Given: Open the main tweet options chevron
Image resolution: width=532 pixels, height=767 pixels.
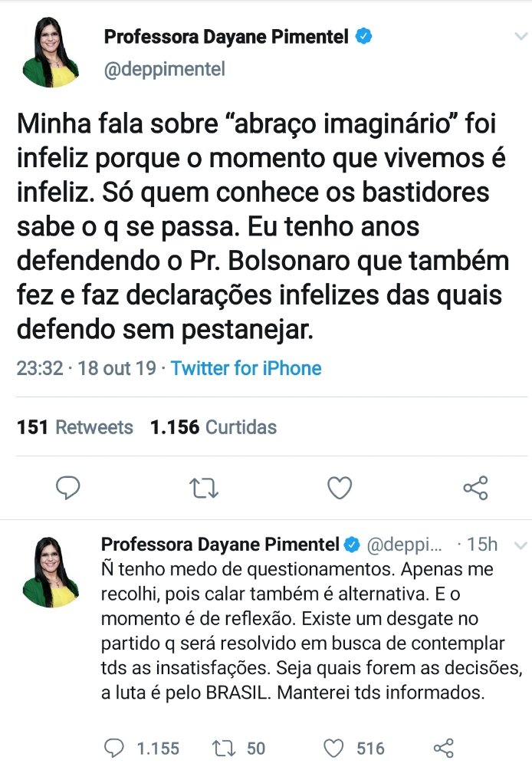Looking at the screenshot, I should [520, 36].
